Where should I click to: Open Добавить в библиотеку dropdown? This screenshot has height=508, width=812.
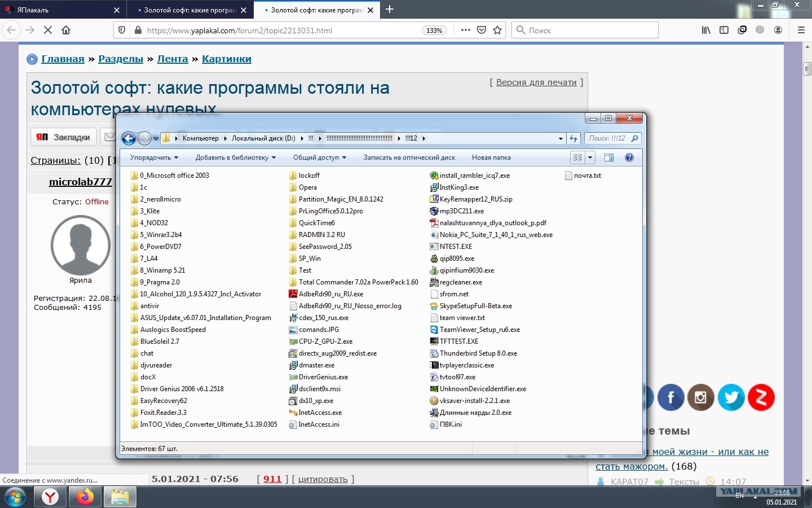coord(236,157)
